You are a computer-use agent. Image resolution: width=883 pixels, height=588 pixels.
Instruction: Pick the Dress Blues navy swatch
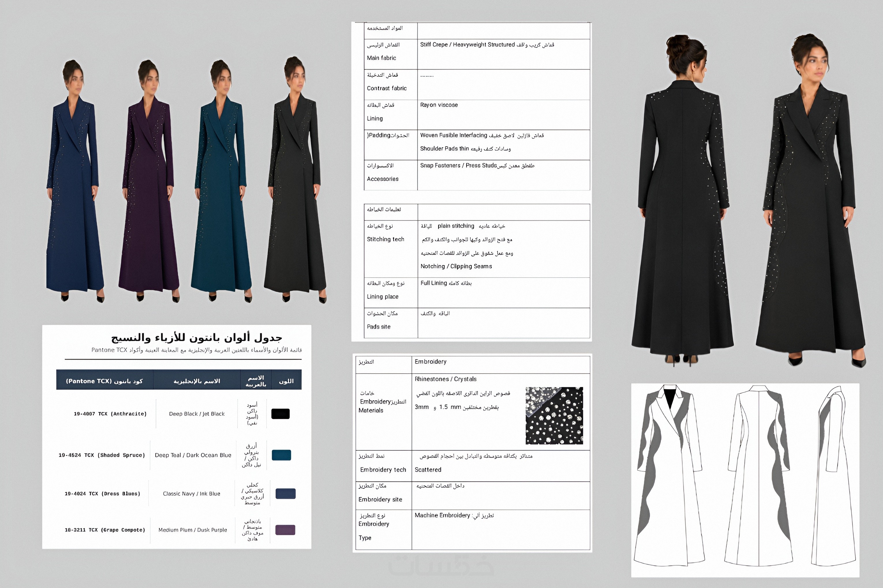pyautogui.click(x=285, y=493)
